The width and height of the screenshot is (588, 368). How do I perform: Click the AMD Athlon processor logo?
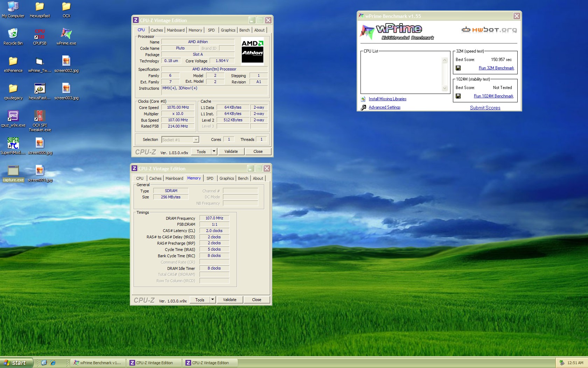point(252,52)
